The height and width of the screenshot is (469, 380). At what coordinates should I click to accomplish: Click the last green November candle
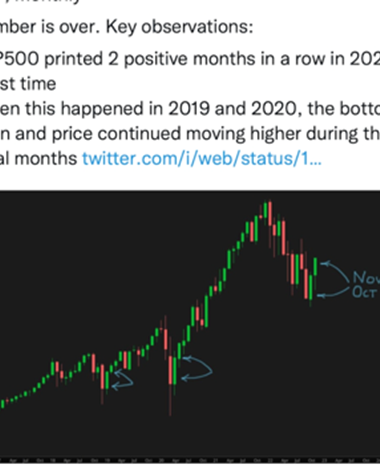click(x=315, y=266)
